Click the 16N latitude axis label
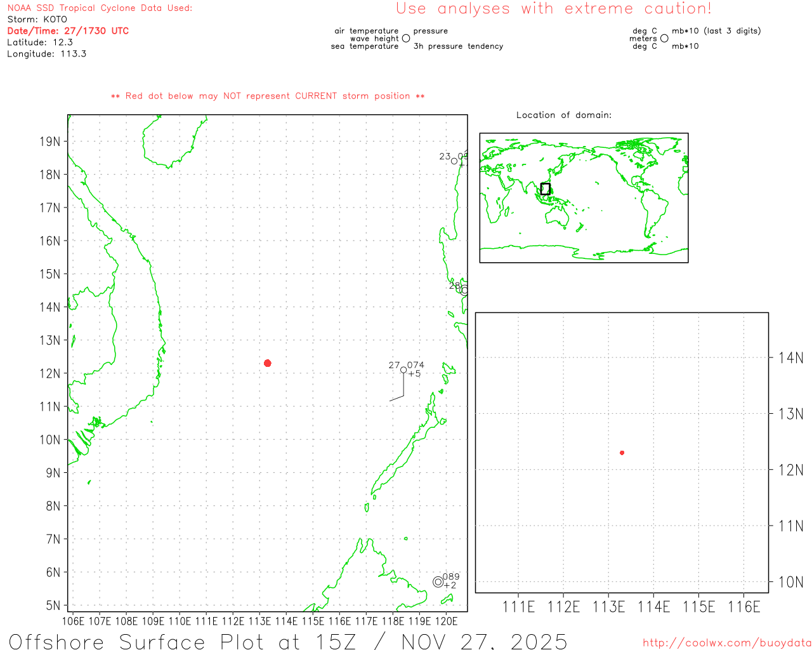The height and width of the screenshot is (650, 812). point(49,241)
